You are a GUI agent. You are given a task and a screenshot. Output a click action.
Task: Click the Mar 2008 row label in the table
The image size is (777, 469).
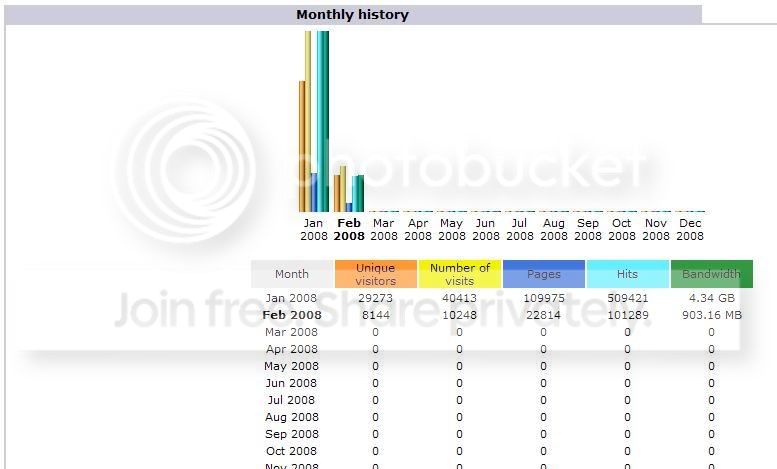coord(291,332)
